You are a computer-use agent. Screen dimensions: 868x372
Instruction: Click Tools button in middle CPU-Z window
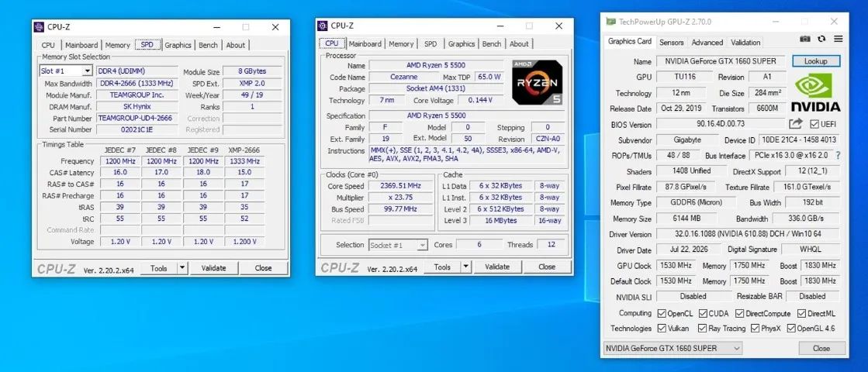(442, 267)
